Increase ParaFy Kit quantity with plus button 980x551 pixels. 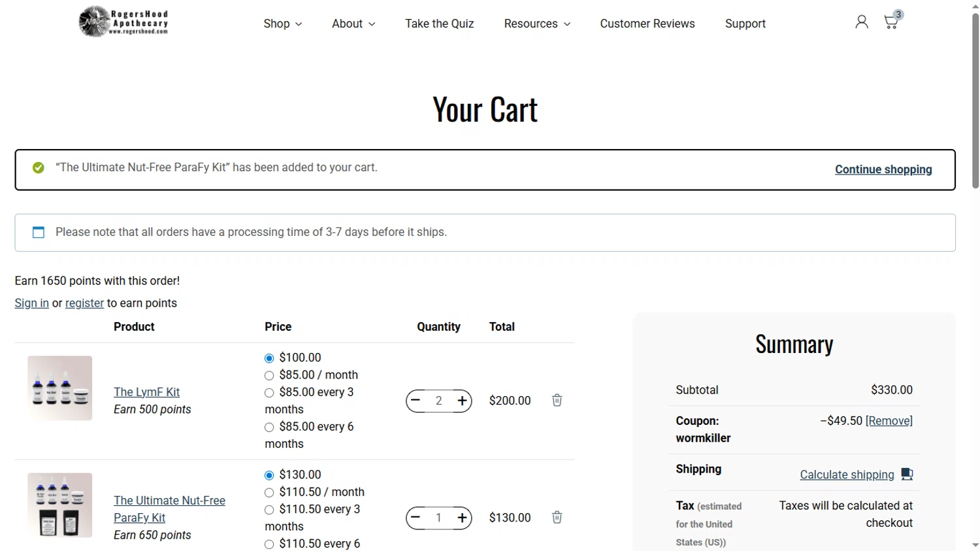tap(462, 517)
